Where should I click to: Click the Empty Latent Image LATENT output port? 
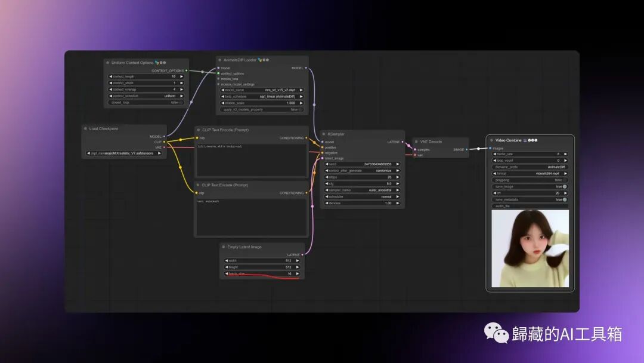[x=303, y=255]
